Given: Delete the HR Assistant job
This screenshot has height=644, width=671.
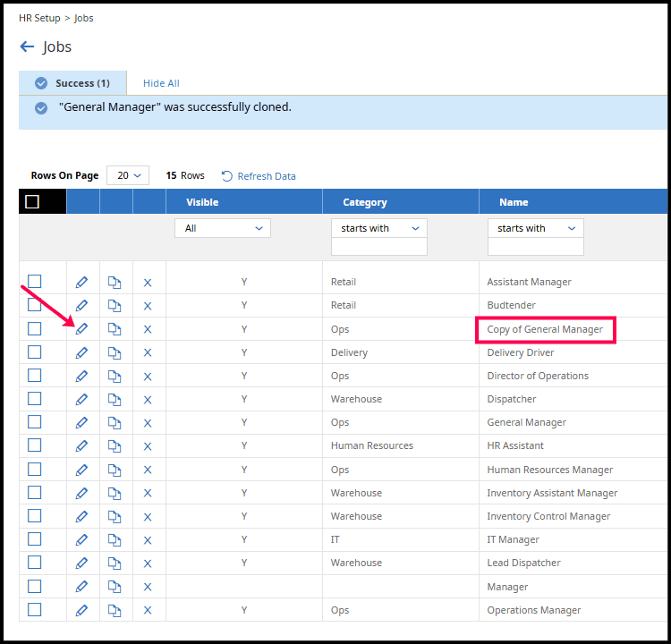Looking at the screenshot, I should tap(148, 446).
